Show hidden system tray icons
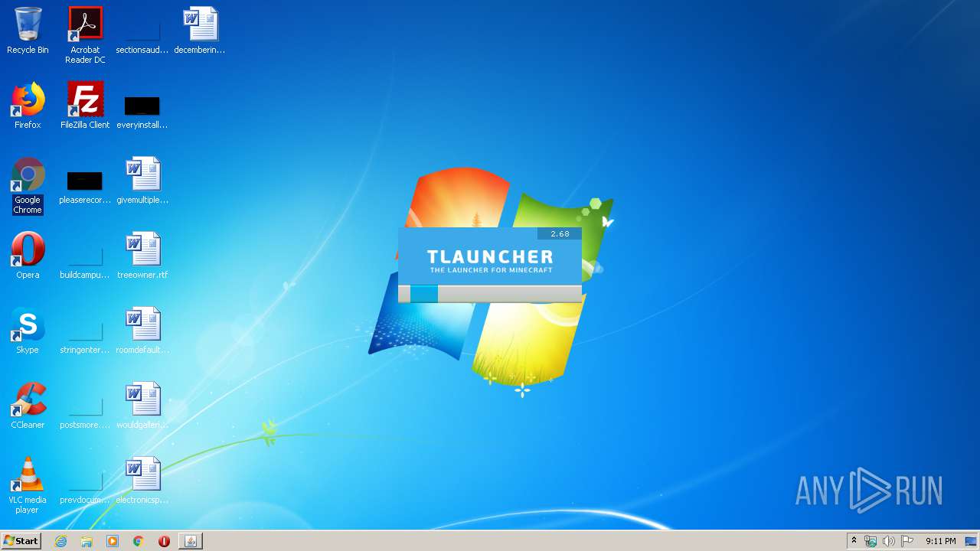980x551 pixels. (x=854, y=541)
